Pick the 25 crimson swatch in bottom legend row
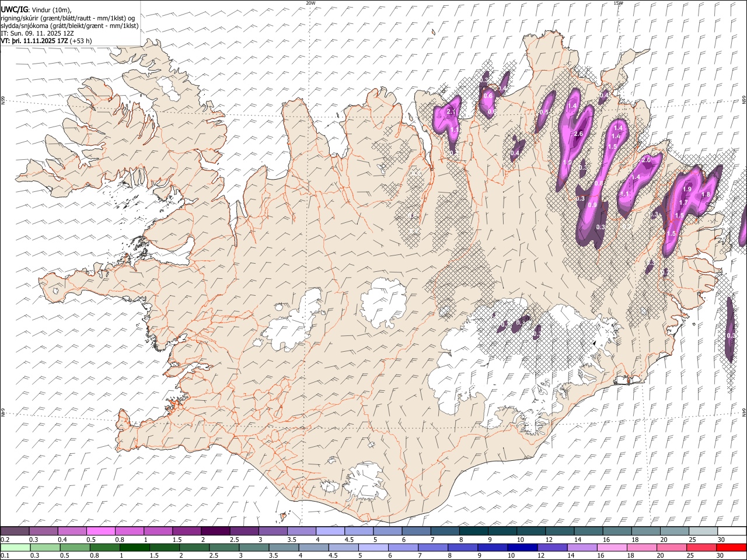Viewport: 747px width, 560px height. point(702,548)
